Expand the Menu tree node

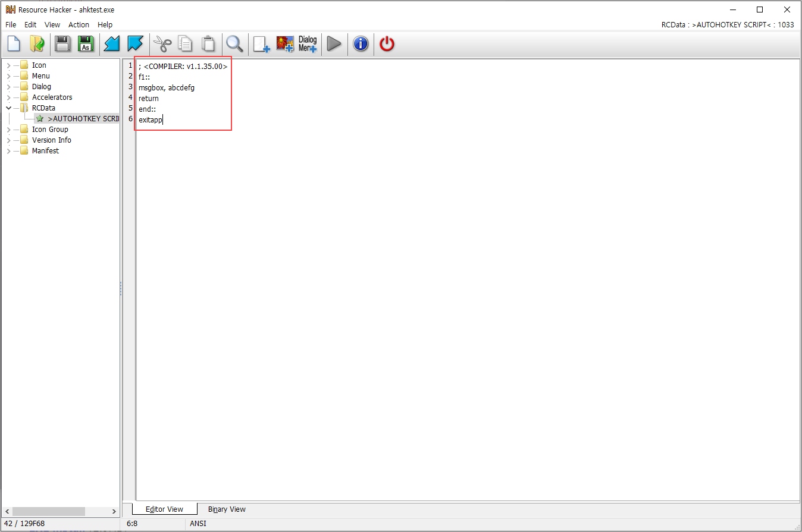coord(8,76)
